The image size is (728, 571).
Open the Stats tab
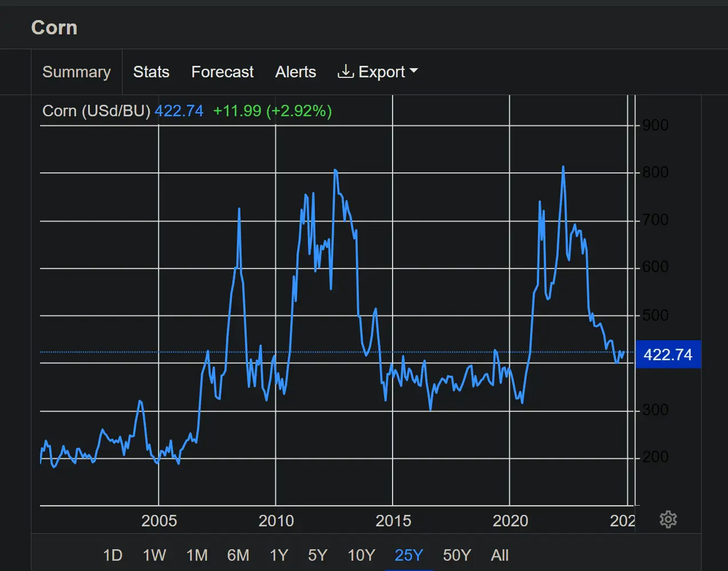point(151,72)
